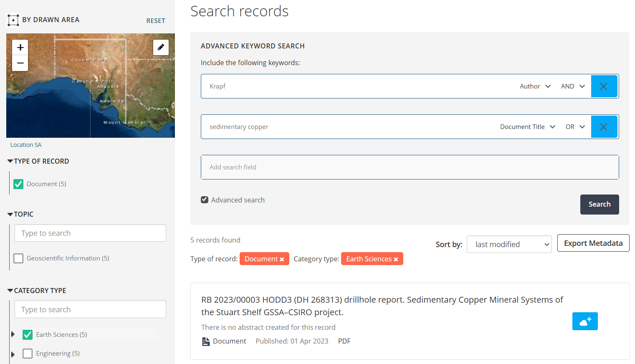The width and height of the screenshot is (635, 364).
Task: Click the Location SA label
Action: point(26,145)
